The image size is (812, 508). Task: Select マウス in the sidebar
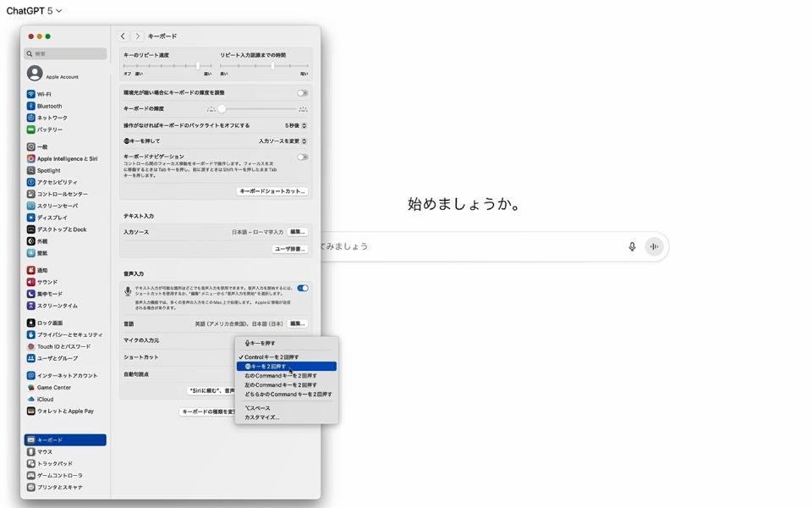click(65, 452)
